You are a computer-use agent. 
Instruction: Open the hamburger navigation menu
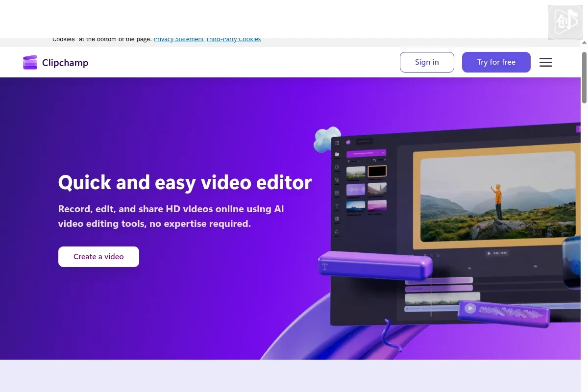coord(545,62)
